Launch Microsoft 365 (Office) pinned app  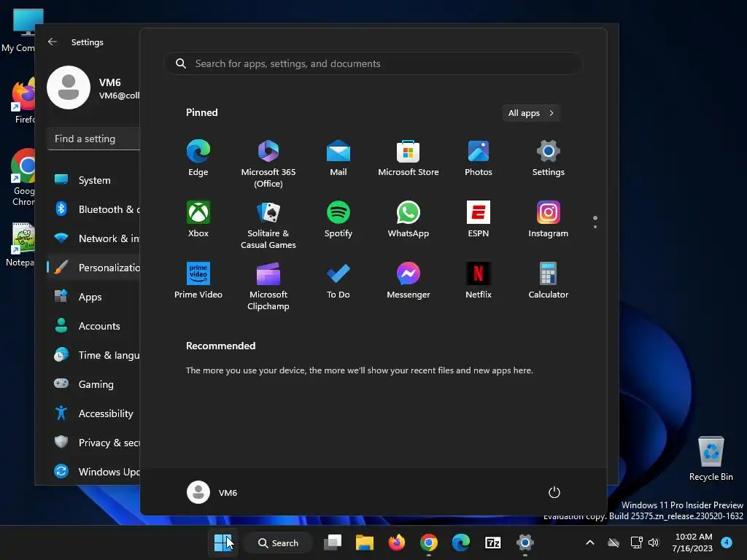click(x=268, y=164)
